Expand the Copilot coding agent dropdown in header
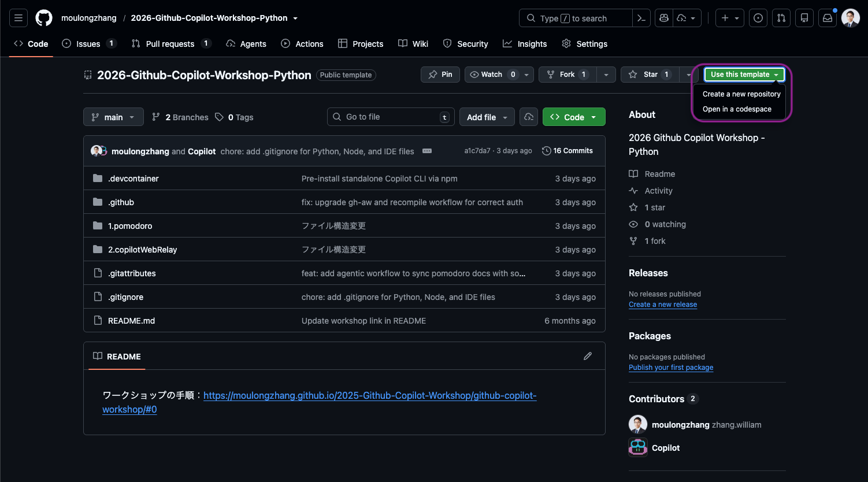Viewport: 868px width, 482px height. [x=688, y=18]
